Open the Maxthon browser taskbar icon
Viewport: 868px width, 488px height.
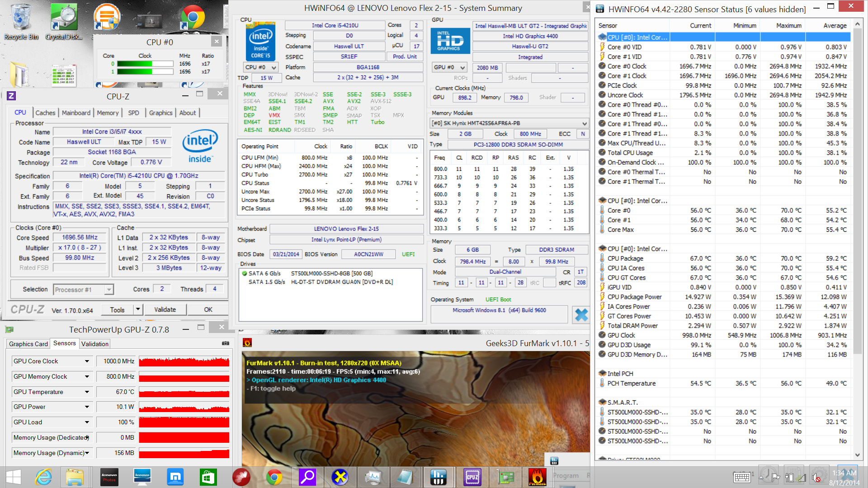point(175,477)
